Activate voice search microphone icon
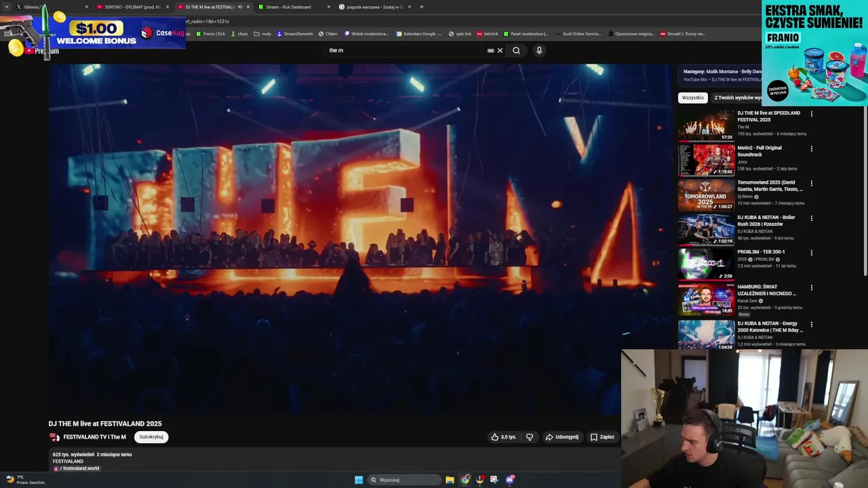868x488 pixels. [x=539, y=50]
